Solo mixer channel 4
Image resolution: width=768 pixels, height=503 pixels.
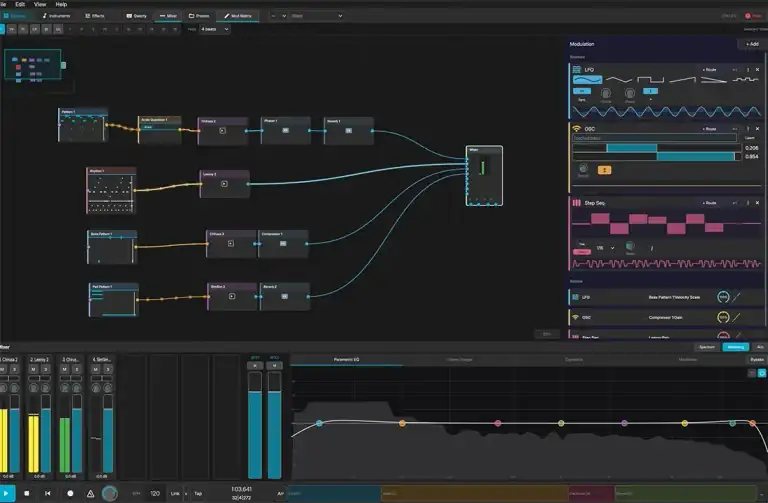pyautogui.click(x=108, y=369)
